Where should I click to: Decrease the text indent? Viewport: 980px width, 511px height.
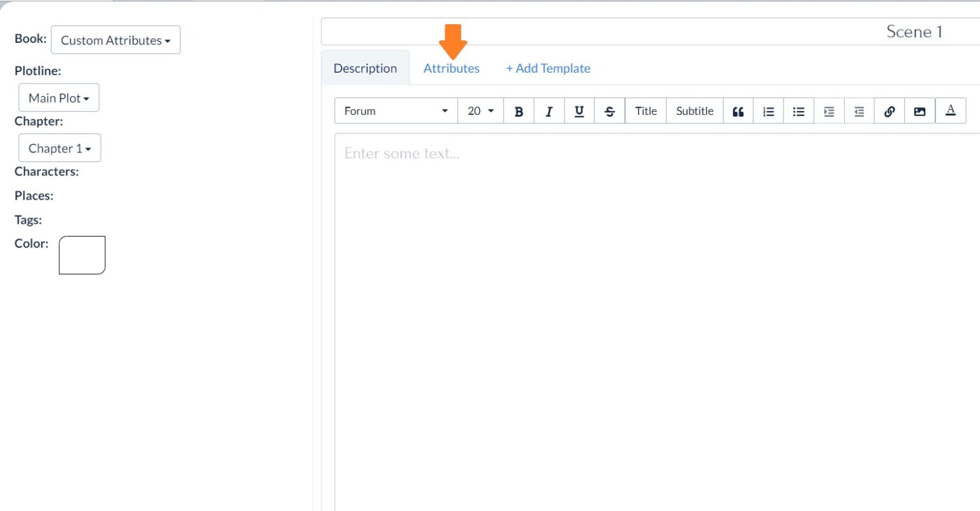coord(859,111)
